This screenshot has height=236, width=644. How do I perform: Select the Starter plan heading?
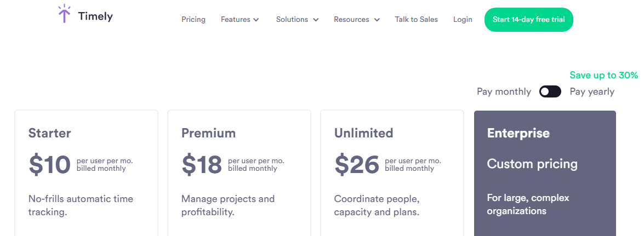tap(49, 133)
